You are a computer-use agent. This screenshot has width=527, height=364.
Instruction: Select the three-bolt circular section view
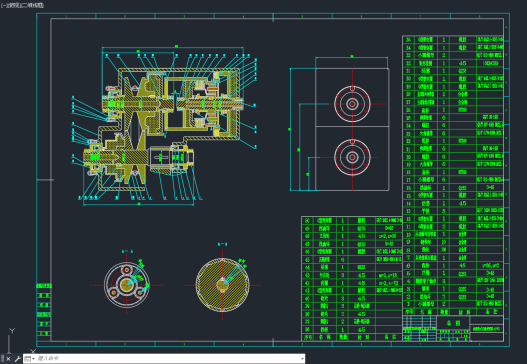click(127, 285)
